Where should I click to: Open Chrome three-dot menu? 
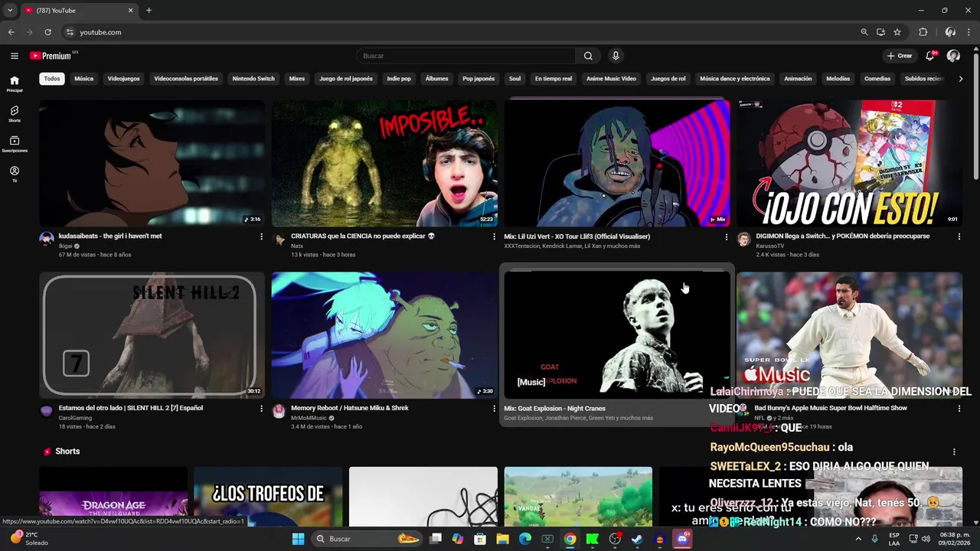click(x=970, y=32)
